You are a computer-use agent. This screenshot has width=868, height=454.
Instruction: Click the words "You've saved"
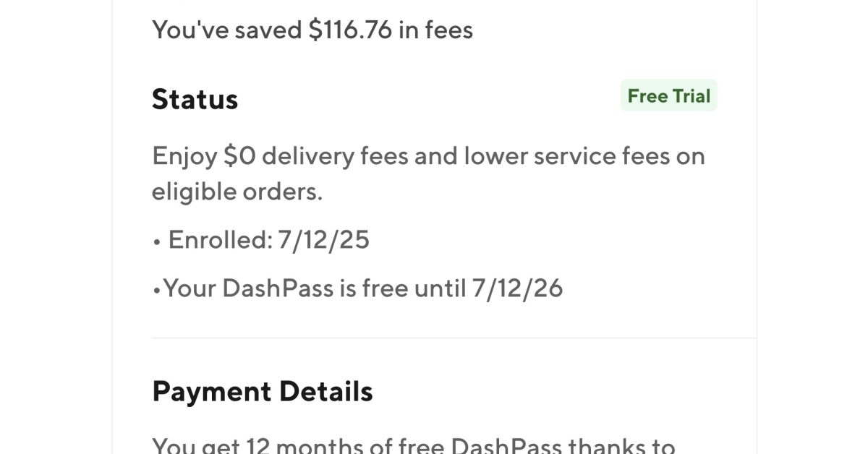tap(226, 30)
